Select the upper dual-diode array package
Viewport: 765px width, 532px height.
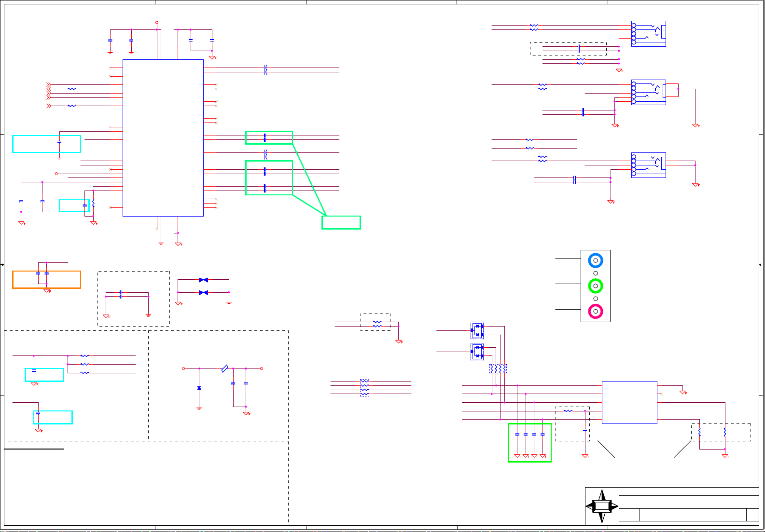[x=477, y=330]
